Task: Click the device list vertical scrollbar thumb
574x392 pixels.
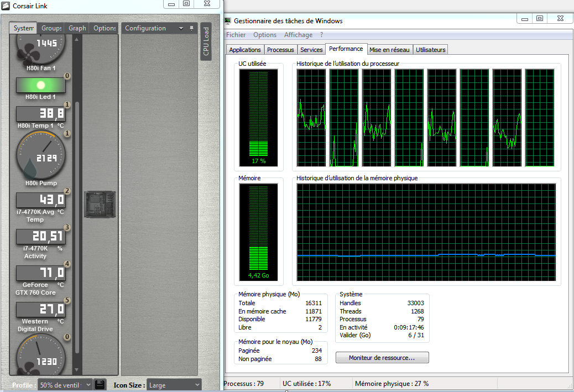Action: [77, 227]
